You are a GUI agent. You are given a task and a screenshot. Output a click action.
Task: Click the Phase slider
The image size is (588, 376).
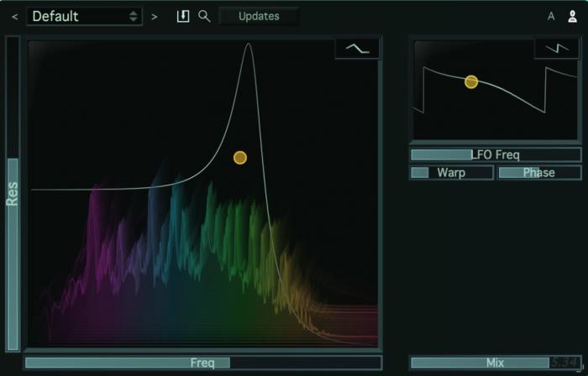tap(538, 173)
